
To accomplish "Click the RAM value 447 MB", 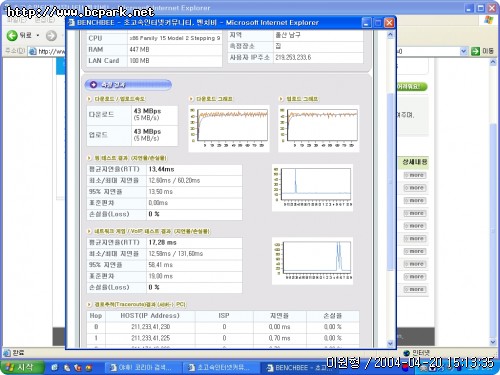I will (x=139, y=50).
